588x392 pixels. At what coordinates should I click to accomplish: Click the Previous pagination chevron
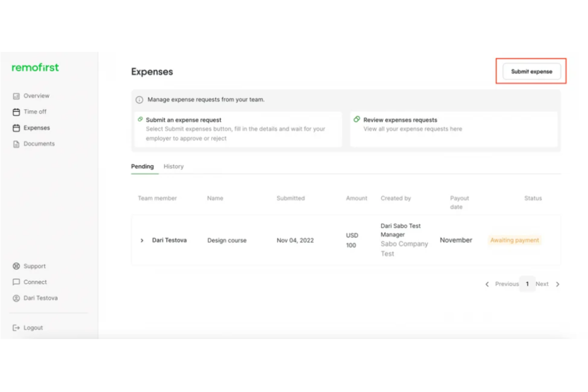tap(487, 284)
